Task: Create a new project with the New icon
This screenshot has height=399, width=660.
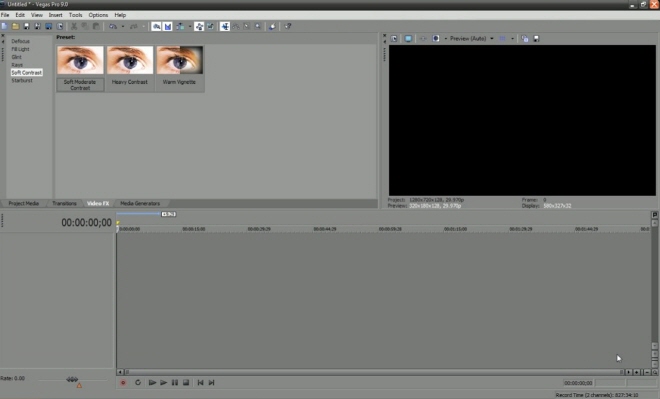Action: tap(5, 26)
